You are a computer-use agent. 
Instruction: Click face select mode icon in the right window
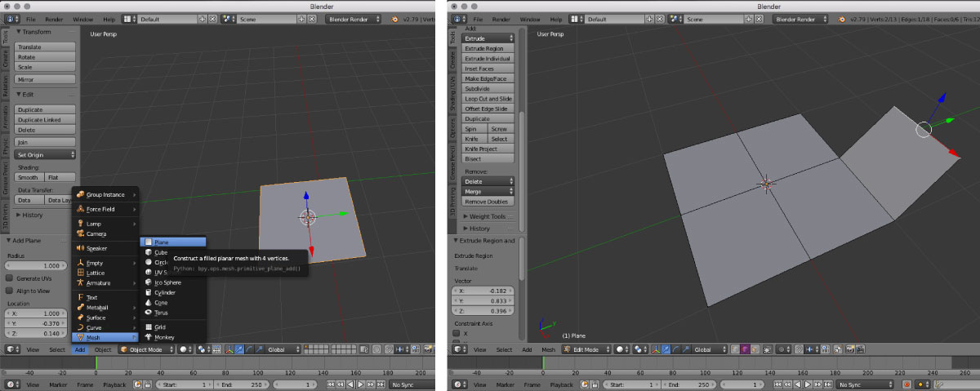click(x=756, y=349)
